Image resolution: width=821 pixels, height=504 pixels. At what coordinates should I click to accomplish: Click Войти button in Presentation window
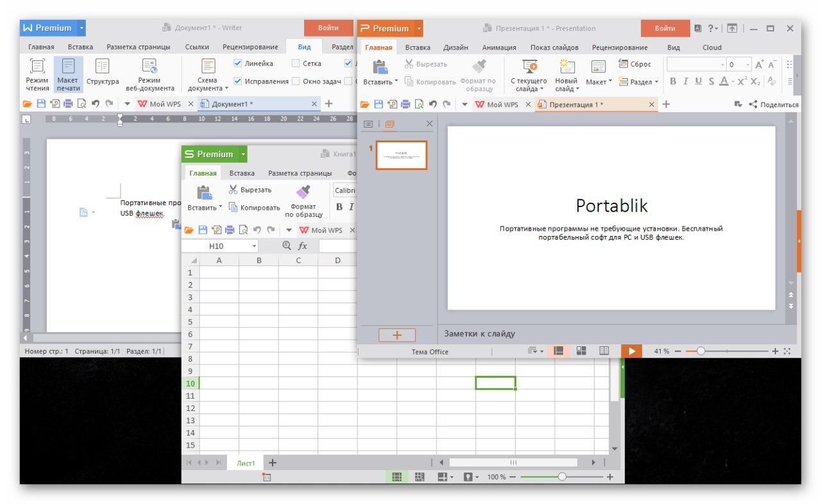point(665,28)
